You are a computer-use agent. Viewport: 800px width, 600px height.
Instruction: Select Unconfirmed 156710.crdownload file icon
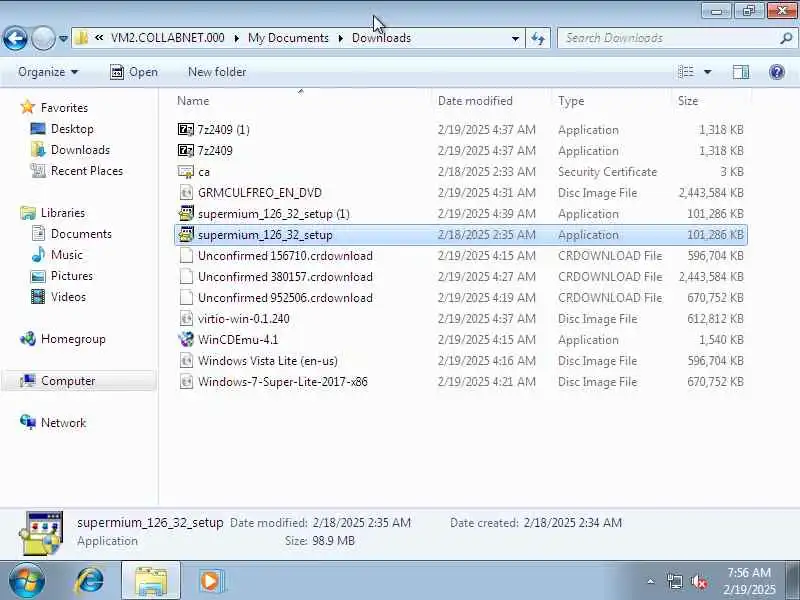coord(186,255)
